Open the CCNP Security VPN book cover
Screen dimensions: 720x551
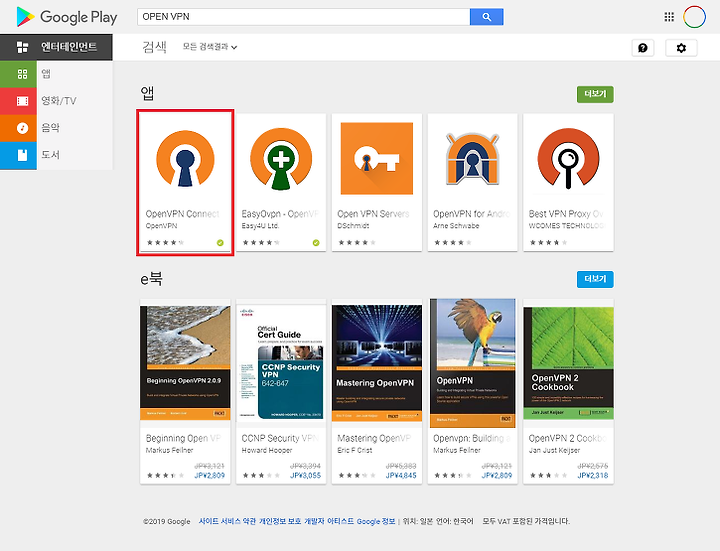pyautogui.click(x=281, y=363)
